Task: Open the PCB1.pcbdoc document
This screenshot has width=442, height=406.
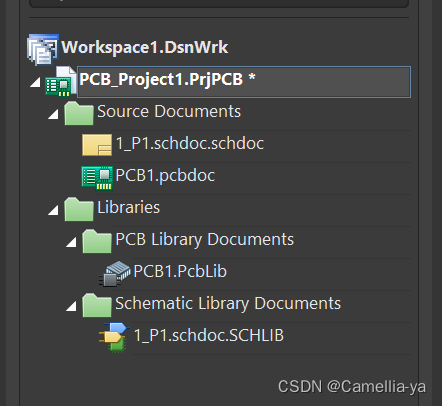Action: 165,176
